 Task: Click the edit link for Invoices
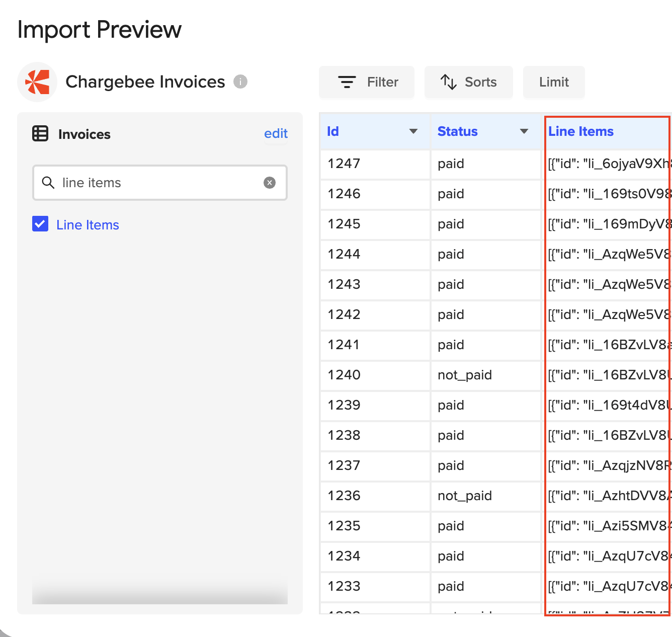tap(276, 133)
